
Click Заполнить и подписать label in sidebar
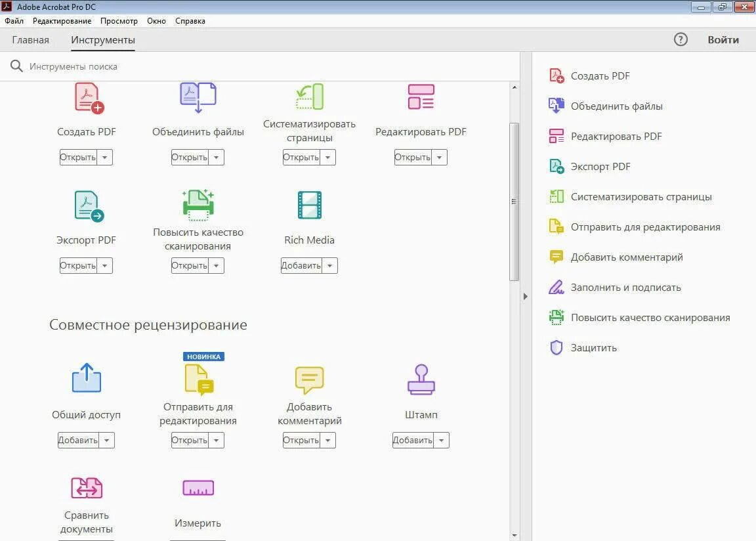tap(626, 288)
